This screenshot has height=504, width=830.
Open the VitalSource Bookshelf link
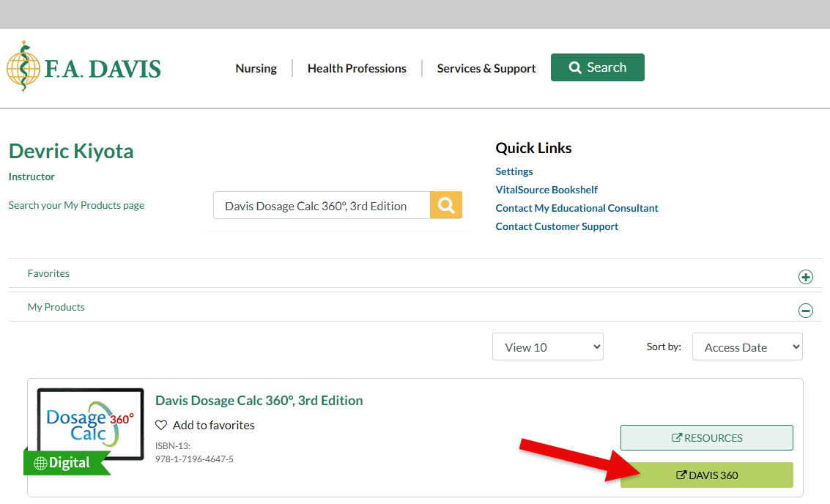546,190
